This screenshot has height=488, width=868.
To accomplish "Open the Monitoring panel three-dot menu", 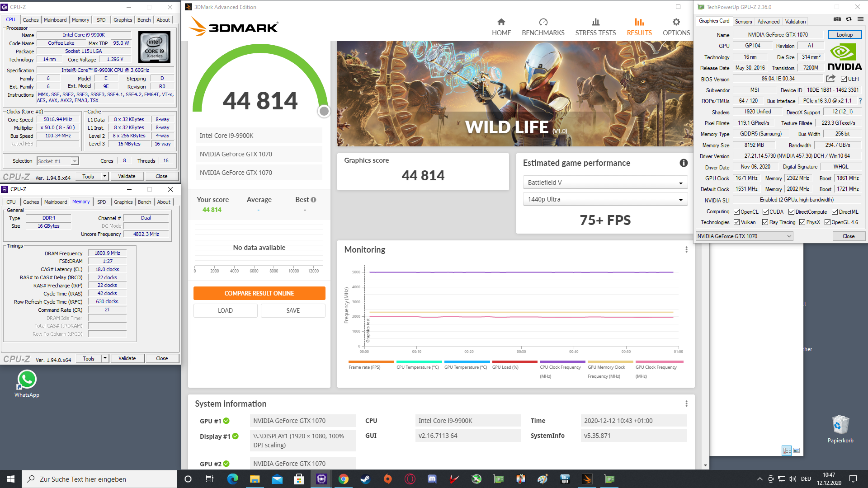I will 686,249.
